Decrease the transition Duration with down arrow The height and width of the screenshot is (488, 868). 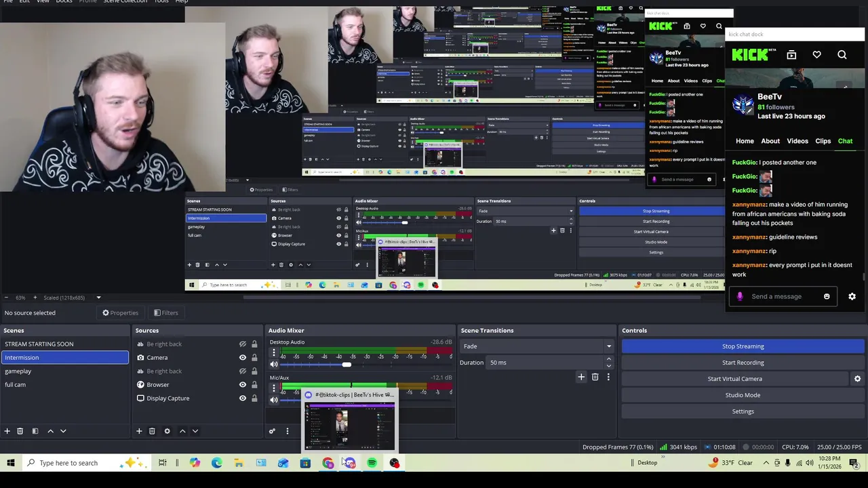pyautogui.click(x=608, y=366)
